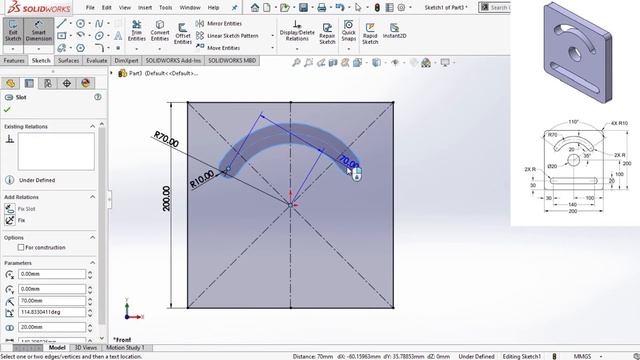640x360 pixels.
Task: Click the Save icon
Action: point(303,7)
